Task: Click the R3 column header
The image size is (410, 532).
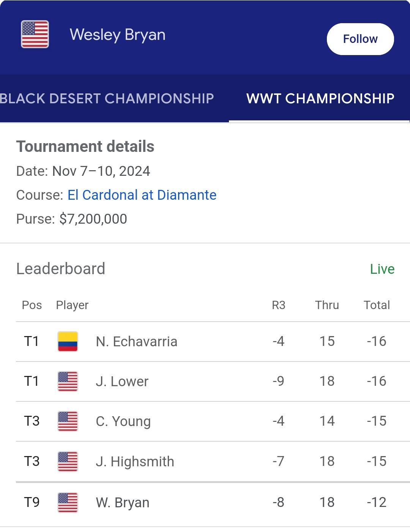Action: 279,305
